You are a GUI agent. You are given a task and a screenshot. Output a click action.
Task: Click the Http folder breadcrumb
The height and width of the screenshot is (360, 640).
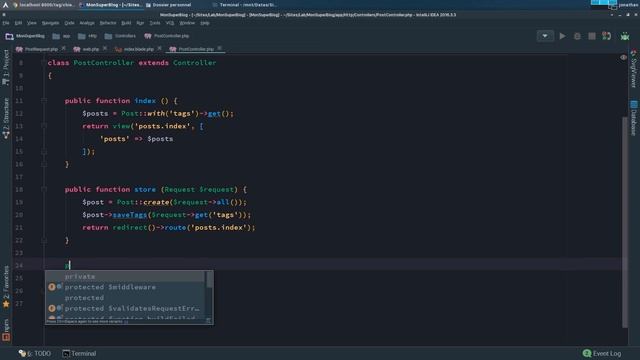coord(87,36)
